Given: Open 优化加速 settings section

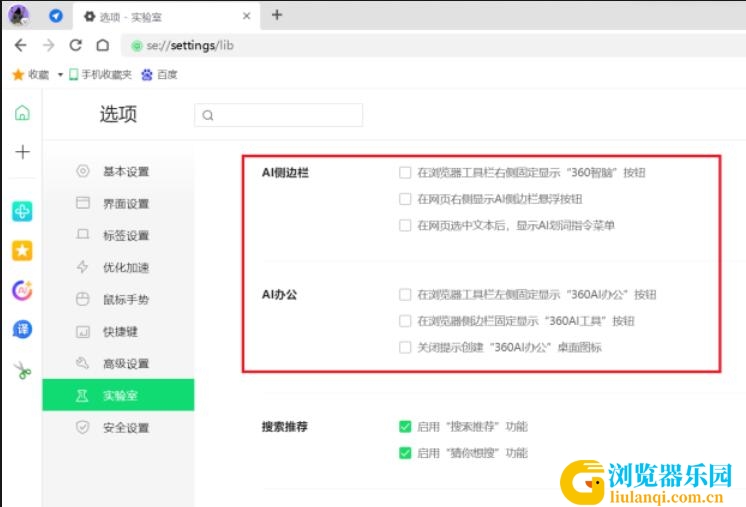Looking at the screenshot, I should pyautogui.click(x=118, y=267).
